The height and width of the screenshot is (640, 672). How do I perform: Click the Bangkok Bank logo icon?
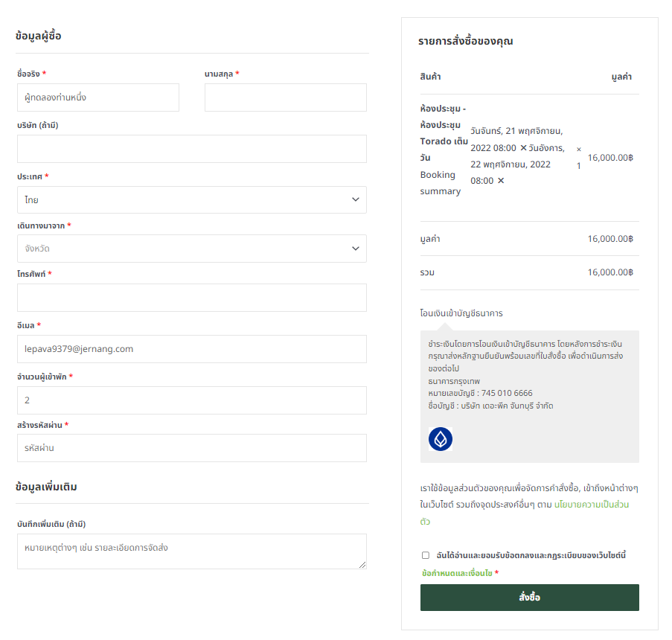tap(441, 439)
